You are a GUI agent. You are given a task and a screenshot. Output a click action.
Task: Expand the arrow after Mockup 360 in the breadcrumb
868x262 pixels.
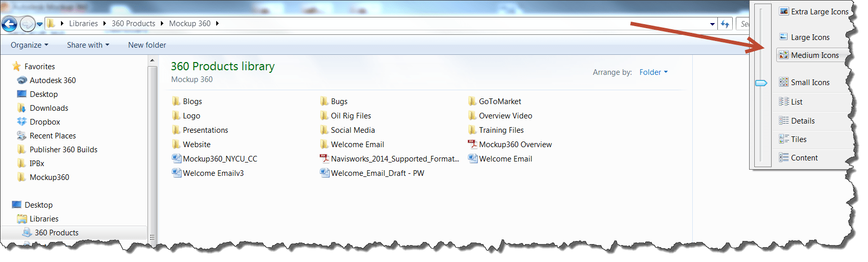pos(217,24)
